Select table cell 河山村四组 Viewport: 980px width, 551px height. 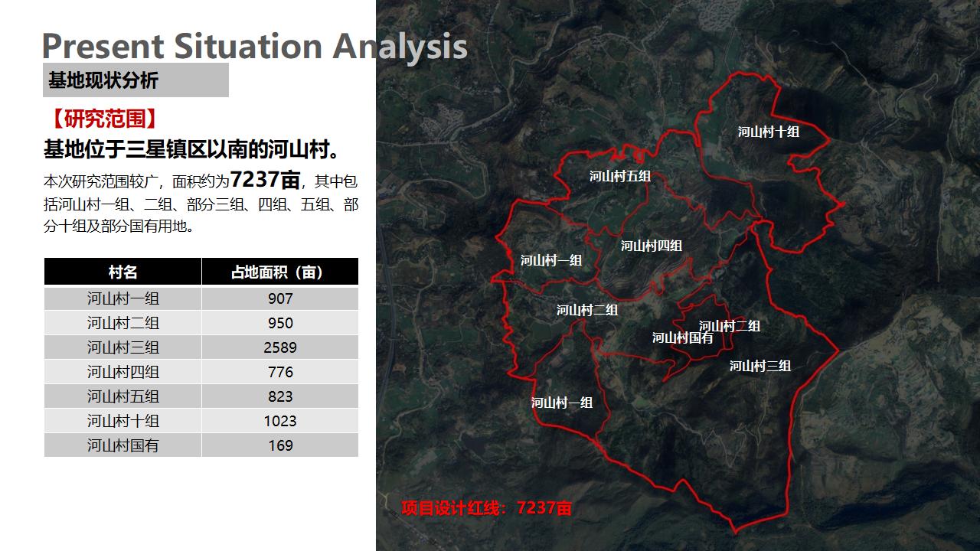122,372
